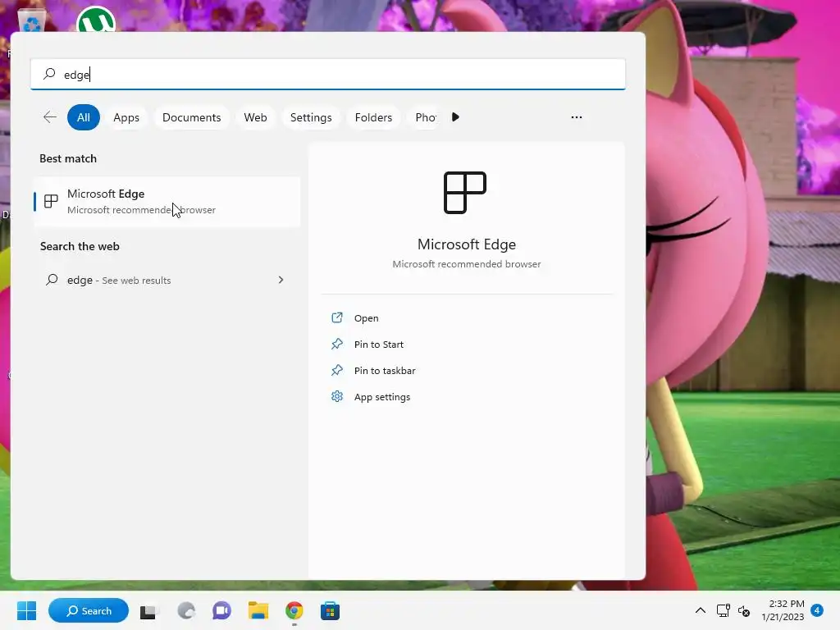The width and height of the screenshot is (840, 630).
Task: Open the clock showing 2:32 PM
Action: [x=783, y=610]
